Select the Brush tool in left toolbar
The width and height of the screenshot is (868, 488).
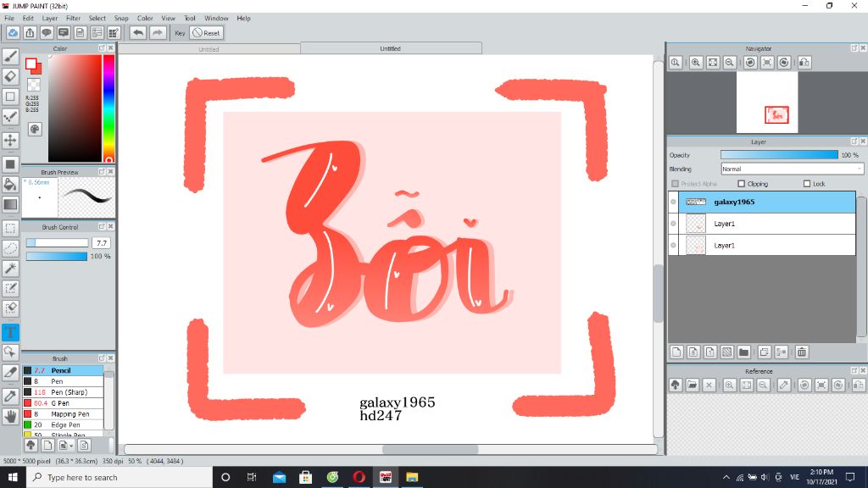[10, 56]
